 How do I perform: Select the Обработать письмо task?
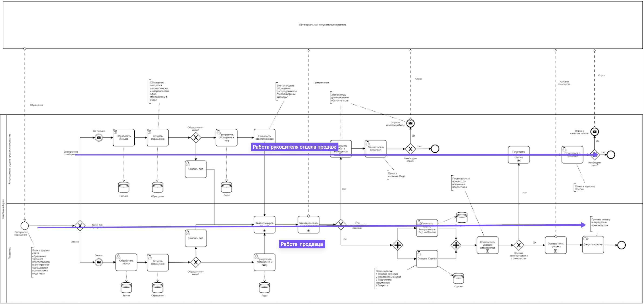pyautogui.click(x=124, y=137)
